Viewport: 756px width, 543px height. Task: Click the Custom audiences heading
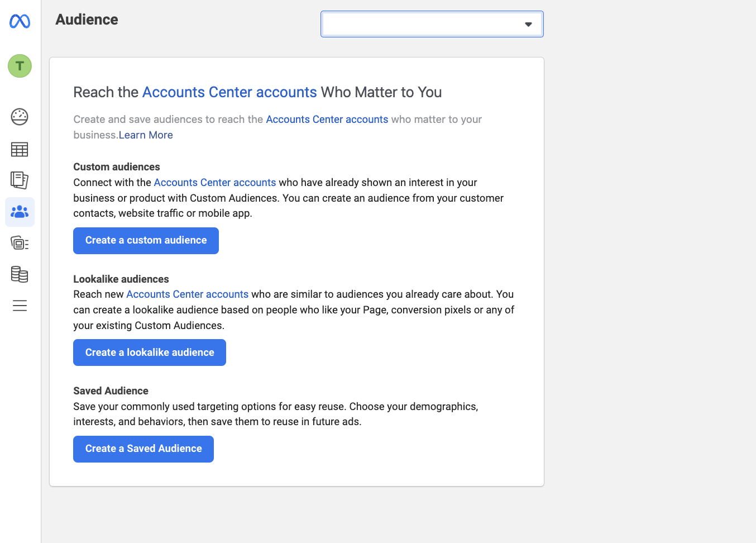point(117,167)
